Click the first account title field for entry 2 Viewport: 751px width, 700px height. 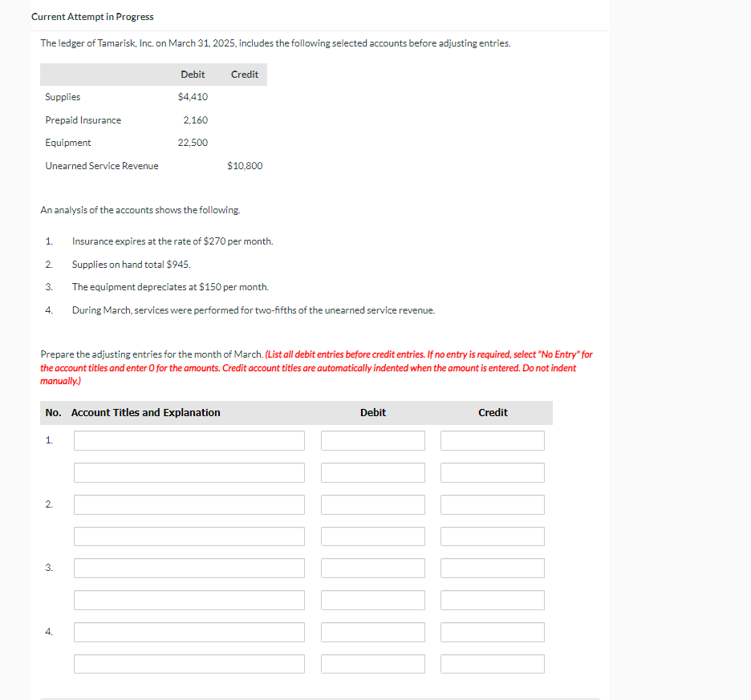(x=189, y=504)
